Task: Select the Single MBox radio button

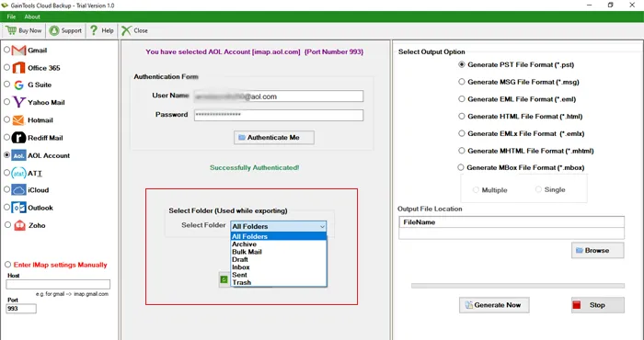Action: pos(538,189)
